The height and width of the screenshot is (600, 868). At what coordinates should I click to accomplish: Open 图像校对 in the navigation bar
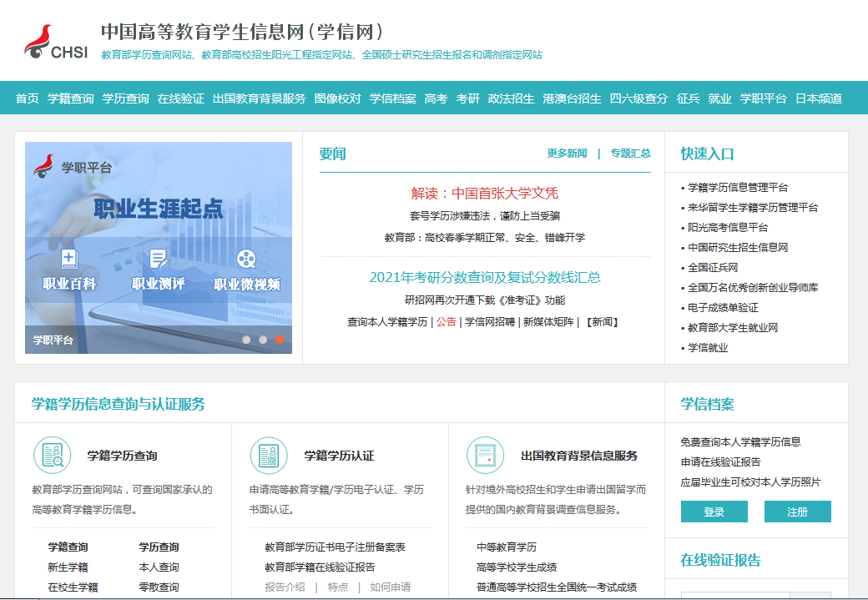[338, 98]
